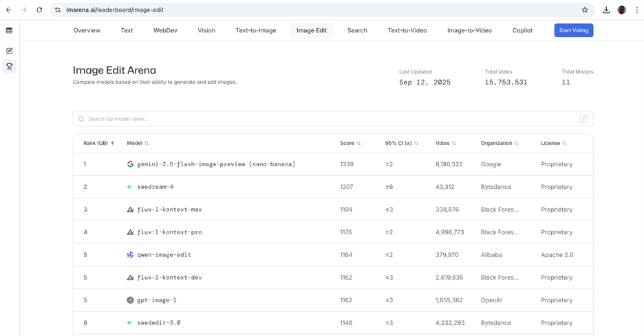The image size is (644, 336).
Task: Open the flux-1-kontext-pro model link
Action: pos(169,232)
